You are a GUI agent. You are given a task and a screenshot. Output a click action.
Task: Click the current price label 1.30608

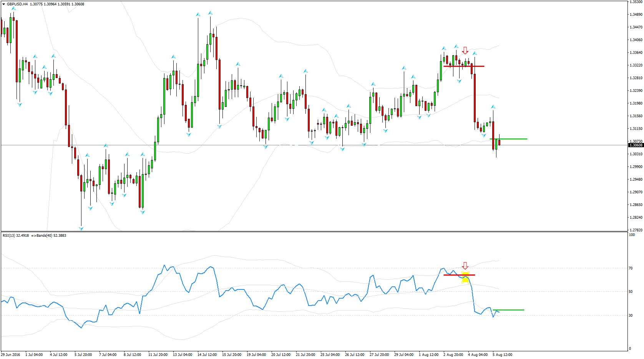click(x=636, y=145)
